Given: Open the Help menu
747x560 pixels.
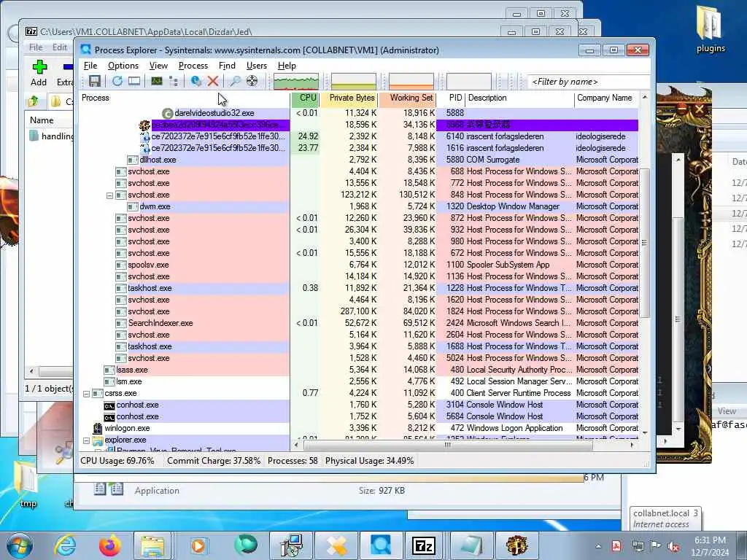Looking at the screenshot, I should (x=287, y=66).
